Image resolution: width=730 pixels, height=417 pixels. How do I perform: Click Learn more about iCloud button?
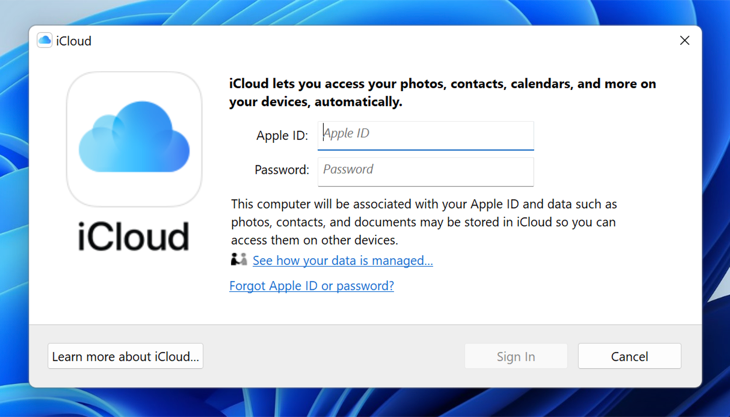pyautogui.click(x=125, y=356)
